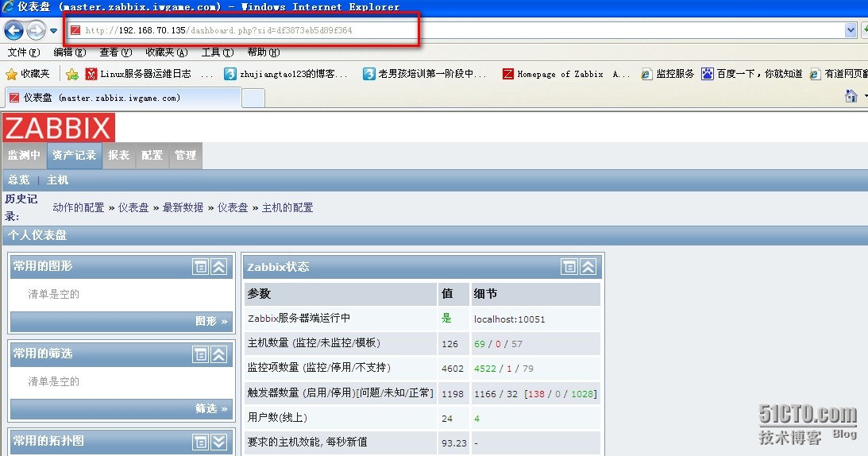Click the Internet Explorer title bar icon
The image size is (868, 456).
point(8,6)
